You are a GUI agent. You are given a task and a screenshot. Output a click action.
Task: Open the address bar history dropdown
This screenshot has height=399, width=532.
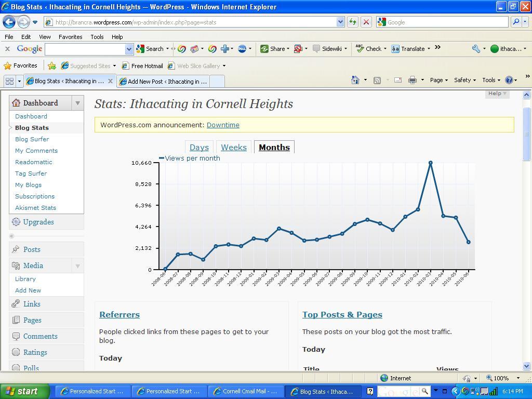(x=340, y=22)
